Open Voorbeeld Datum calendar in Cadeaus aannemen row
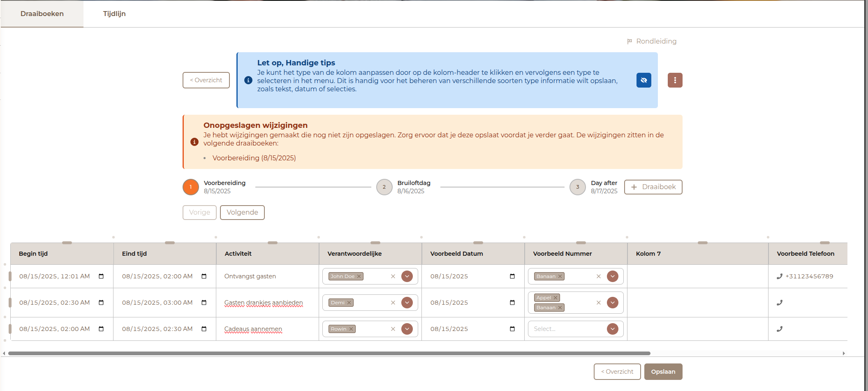This screenshot has height=391, width=868. [512, 329]
